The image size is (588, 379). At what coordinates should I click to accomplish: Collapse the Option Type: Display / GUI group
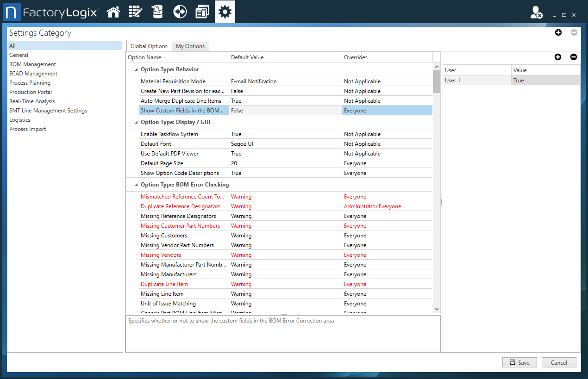pyautogui.click(x=136, y=123)
